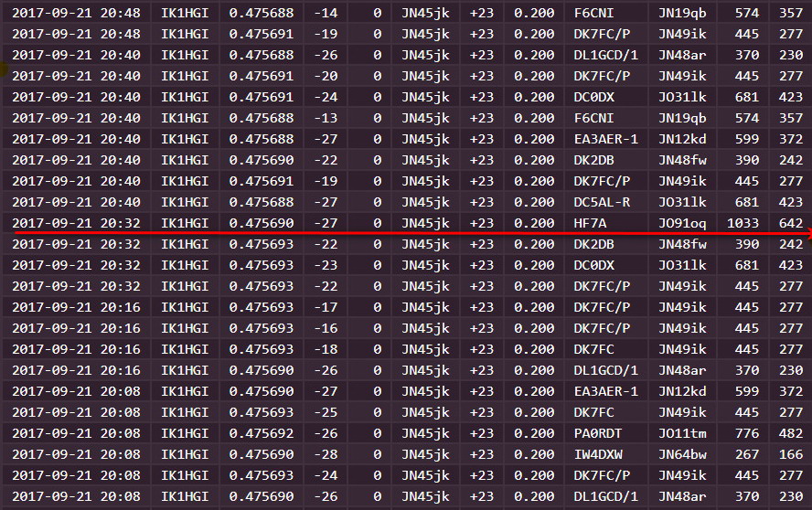Select DK7FC/P in the 20:32 row
This screenshot has width=812, height=510.
coord(602,286)
